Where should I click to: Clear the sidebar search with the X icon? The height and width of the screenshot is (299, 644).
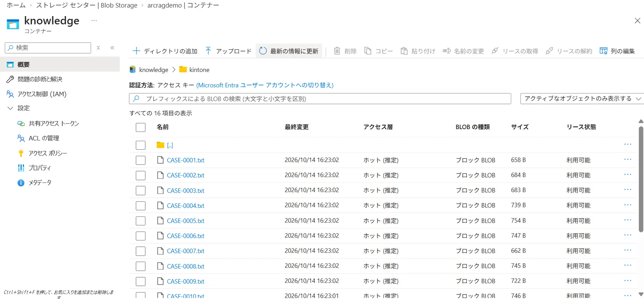pyautogui.click(x=98, y=48)
